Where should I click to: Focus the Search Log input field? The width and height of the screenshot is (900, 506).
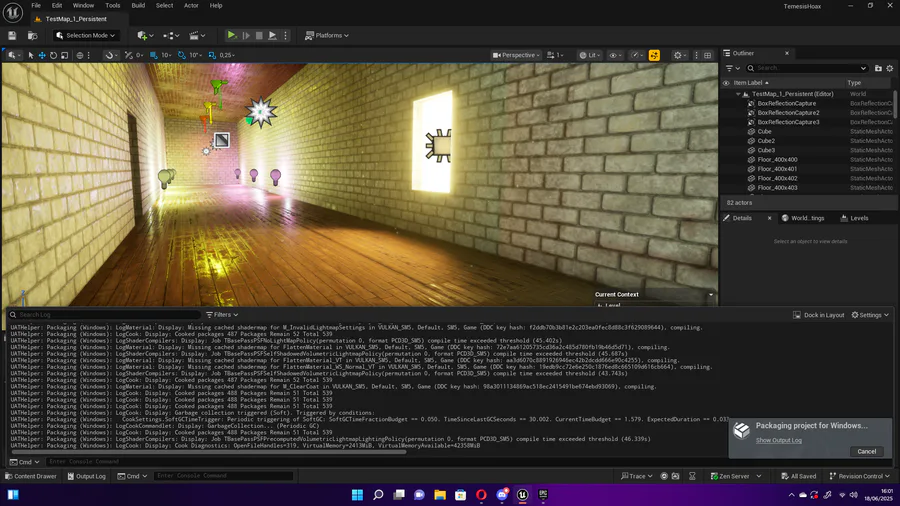tap(104, 314)
